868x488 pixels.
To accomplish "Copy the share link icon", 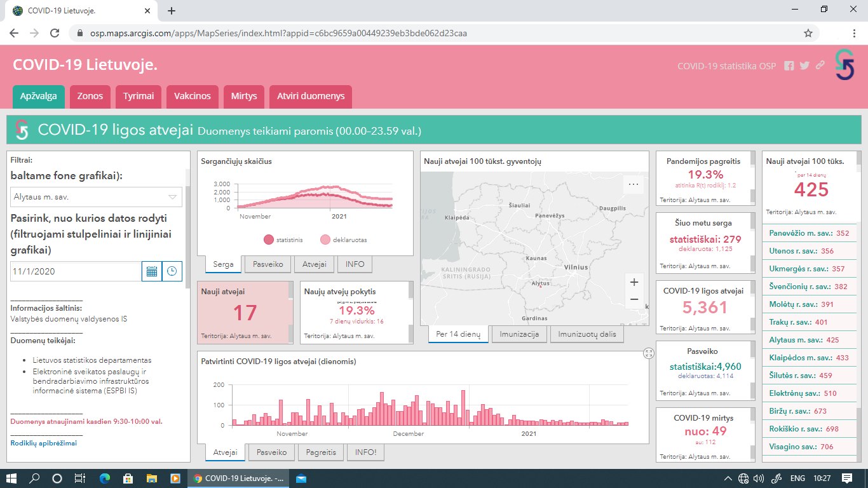I will coord(820,65).
